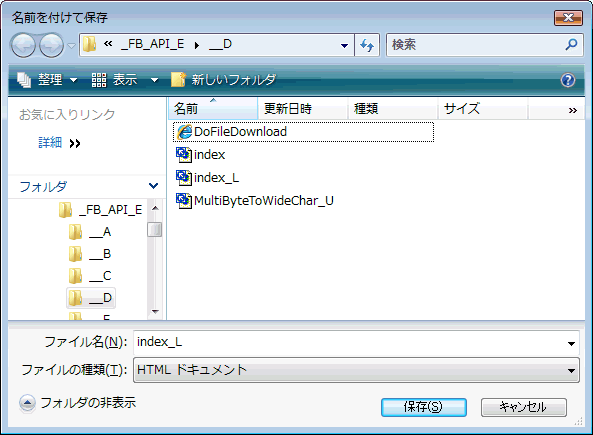The width and height of the screenshot is (593, 435).
Task: Click the Forward navigation arrow button
Action: 51,45
